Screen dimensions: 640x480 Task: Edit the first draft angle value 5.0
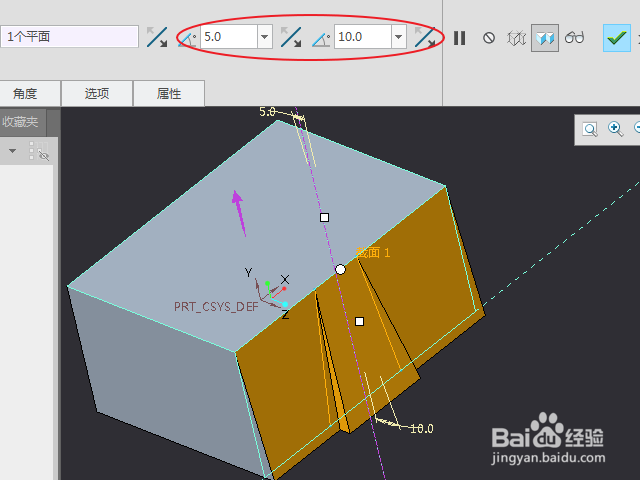[229, 37]
